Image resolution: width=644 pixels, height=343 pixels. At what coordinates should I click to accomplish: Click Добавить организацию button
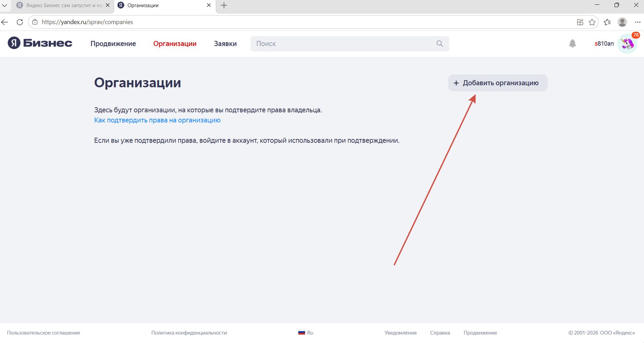click(x=497, y=83)
